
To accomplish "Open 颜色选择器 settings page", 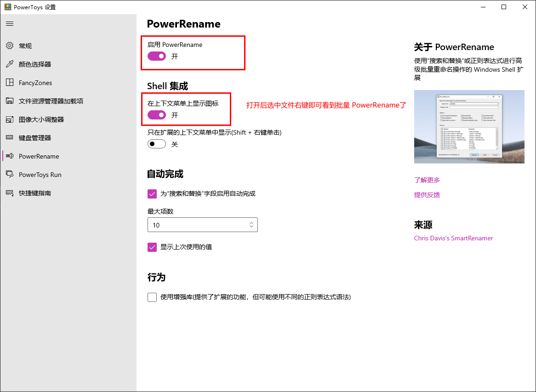I will [x=35, y=64].
